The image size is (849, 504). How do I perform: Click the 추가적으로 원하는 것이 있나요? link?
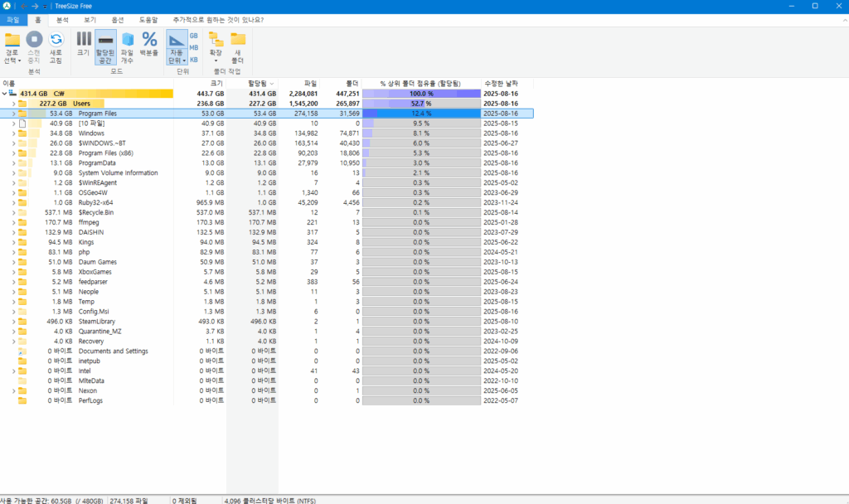pyautogui.click(x=218, y=20)
